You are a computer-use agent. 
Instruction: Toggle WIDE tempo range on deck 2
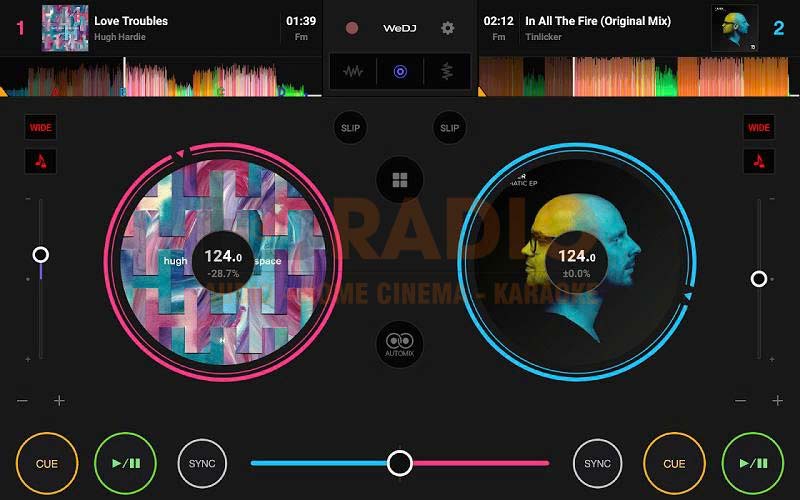pyautogui.click(x=759, y=127)
